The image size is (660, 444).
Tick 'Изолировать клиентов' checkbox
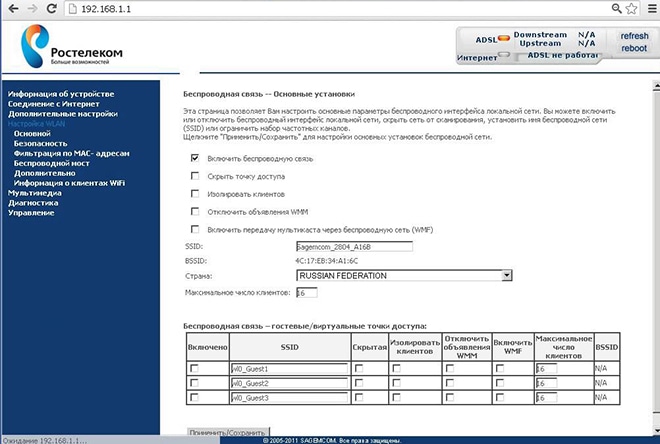click(x=194, y=193)
